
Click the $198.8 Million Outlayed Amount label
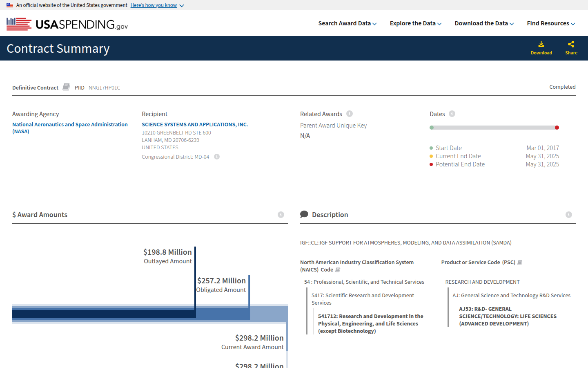pyautogui.click(x=168, y=256)
